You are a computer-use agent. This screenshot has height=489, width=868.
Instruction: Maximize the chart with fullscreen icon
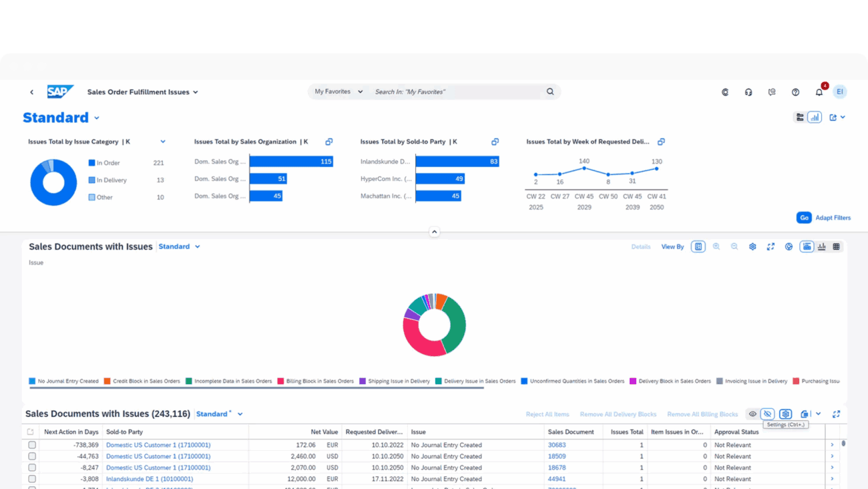click(771, 247)
